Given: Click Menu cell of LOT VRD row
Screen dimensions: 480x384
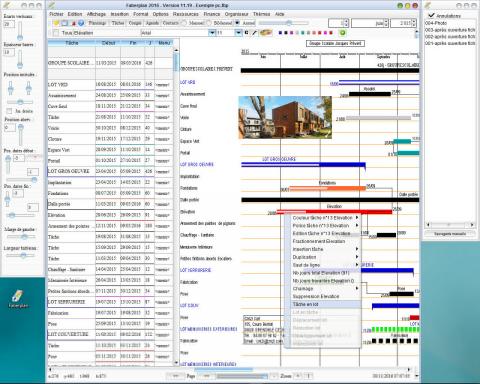Looking at the screenshot, I should click(163, 85).
